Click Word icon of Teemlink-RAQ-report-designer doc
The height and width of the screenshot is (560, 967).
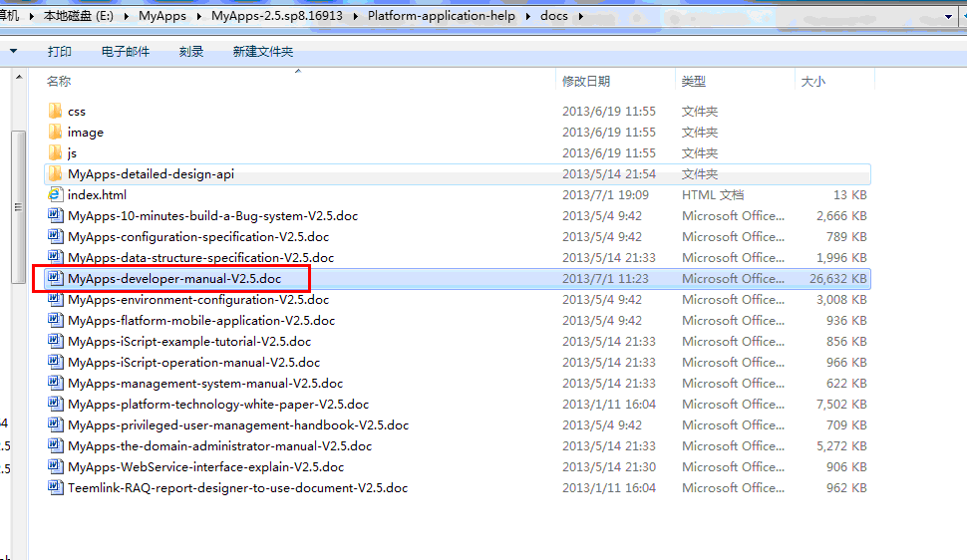point(56,488)
